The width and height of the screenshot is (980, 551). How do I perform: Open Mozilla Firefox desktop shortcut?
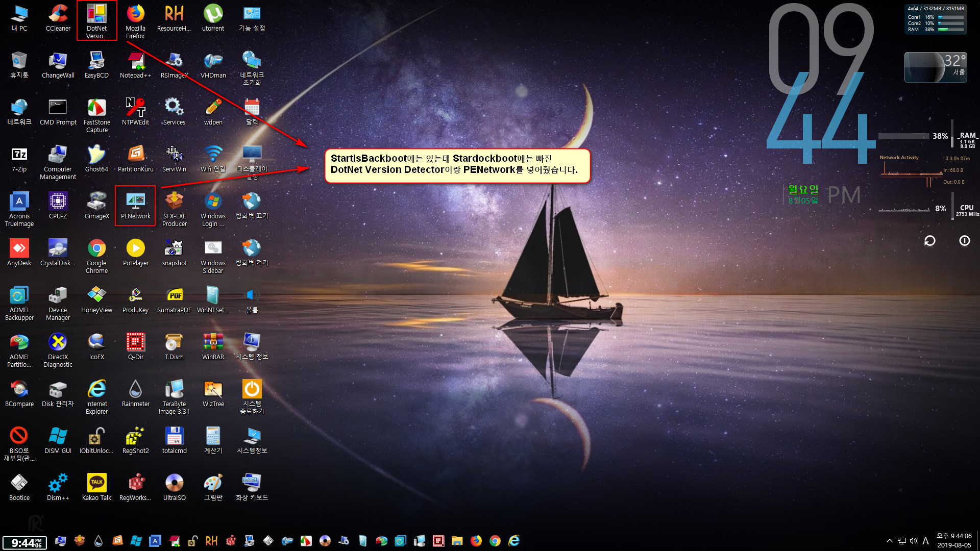coord(135,21)
